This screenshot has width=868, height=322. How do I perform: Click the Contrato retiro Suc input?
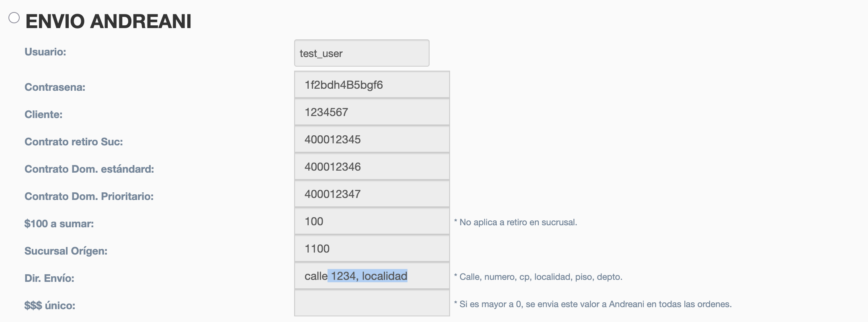(372, 139)
